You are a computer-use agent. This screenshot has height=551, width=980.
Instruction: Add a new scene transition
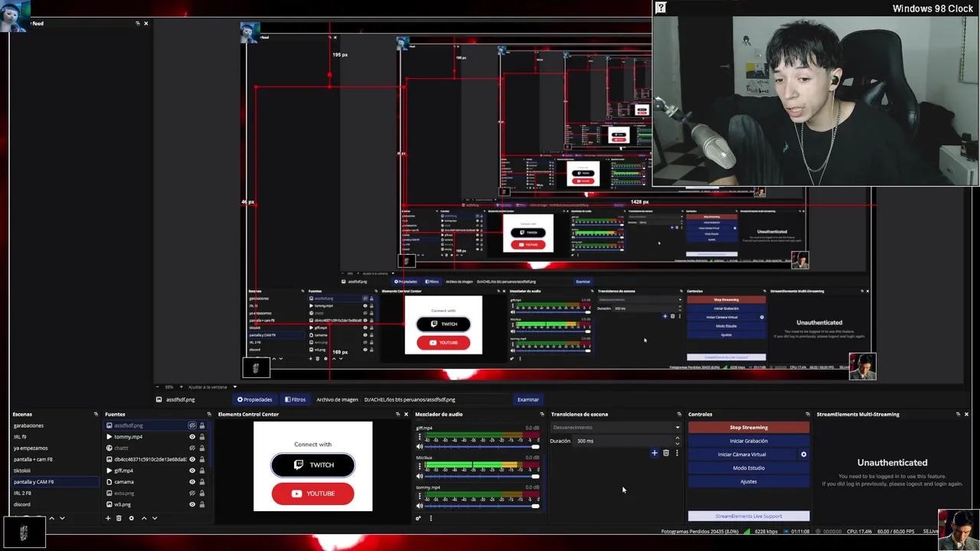655,453
